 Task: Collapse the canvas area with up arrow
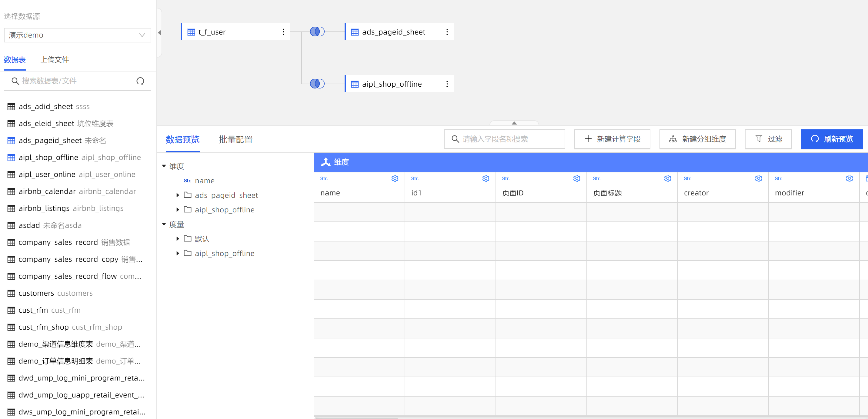(x=514, y=123)
